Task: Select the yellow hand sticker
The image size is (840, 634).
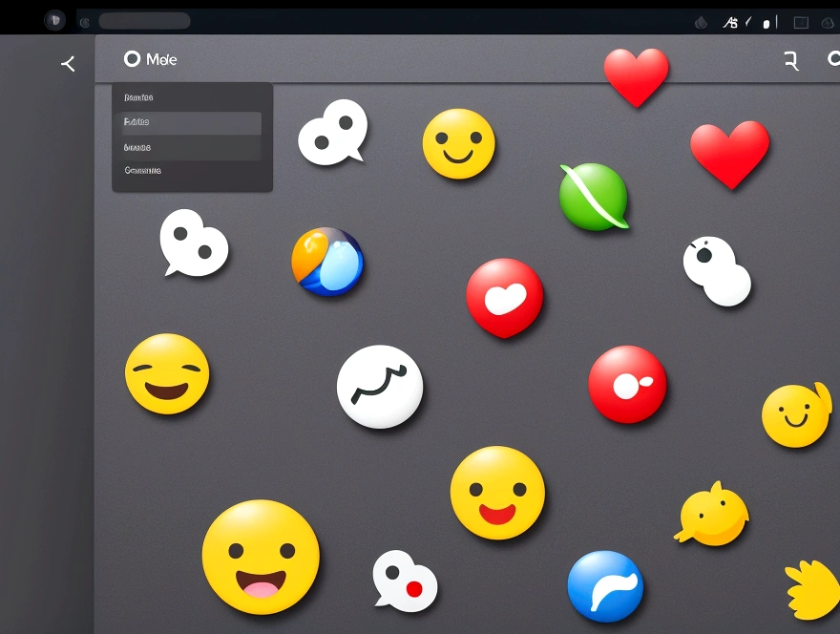Action: point(812,589)
